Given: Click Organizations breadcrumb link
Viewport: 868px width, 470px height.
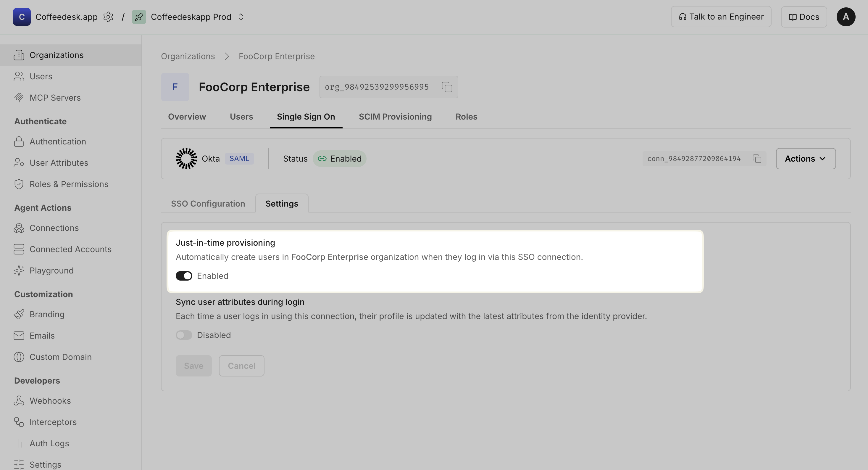Looking at the screenshot, I should click(x=188, y=56).
